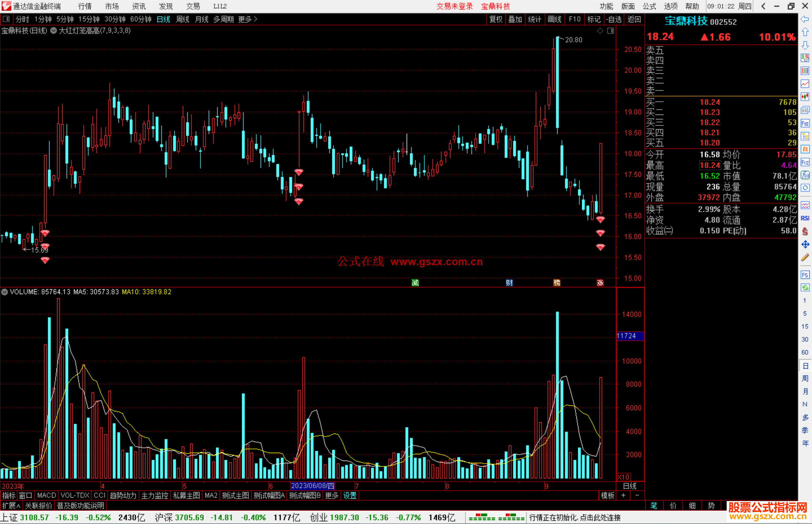Open the 行情 menu

click(x=85, y=6)
